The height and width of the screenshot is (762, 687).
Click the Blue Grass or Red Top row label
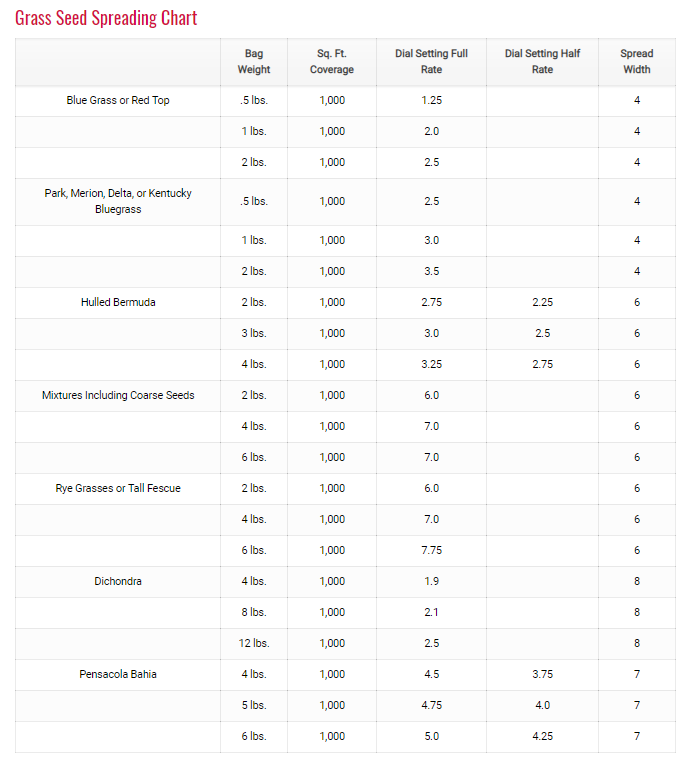click(118, 101)
